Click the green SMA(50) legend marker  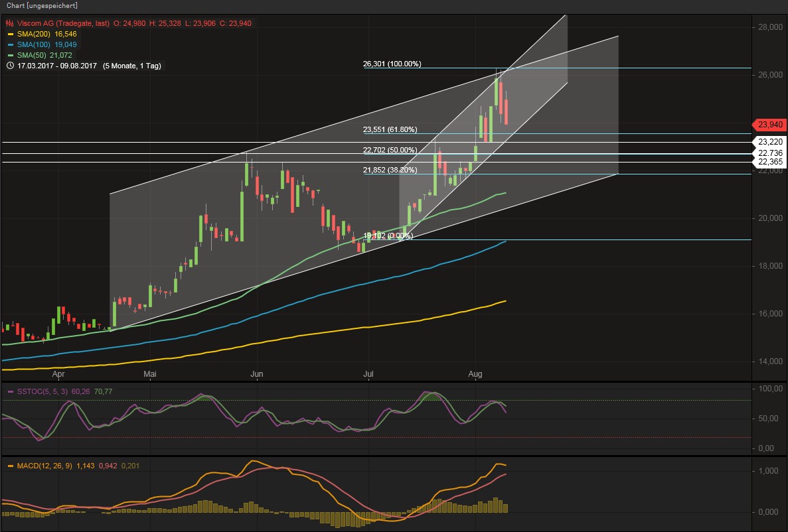point(10,55)
